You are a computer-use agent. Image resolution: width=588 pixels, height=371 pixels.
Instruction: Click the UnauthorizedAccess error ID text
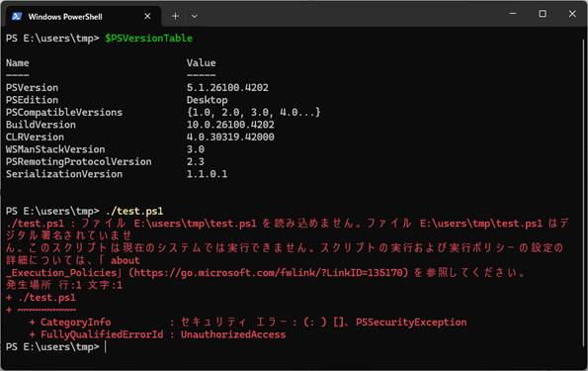tap(233, 334)
